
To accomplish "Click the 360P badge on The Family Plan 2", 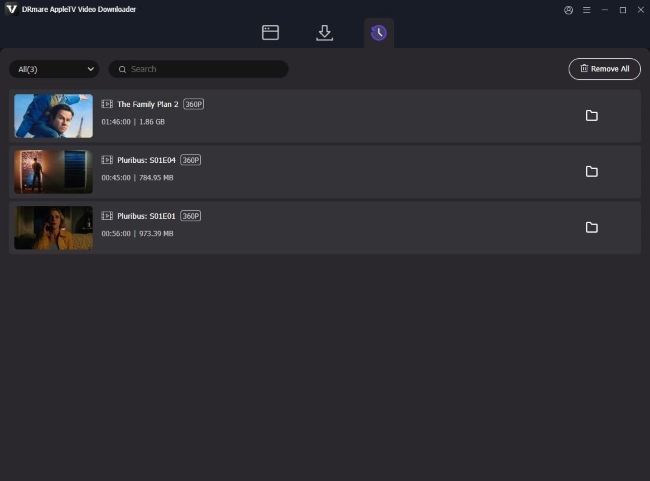I will (x=193, y=104).
